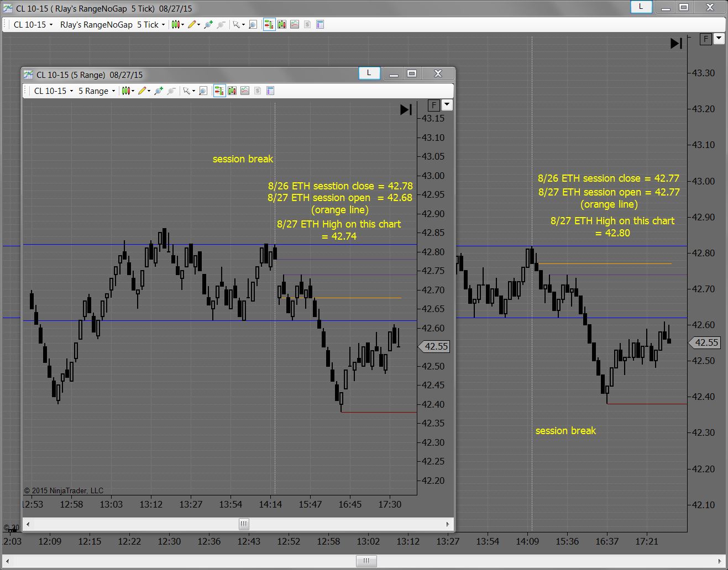Expand chart style arrow in RangeNoGap window
Image resolution: width=728 pixels, height=570 pixels.
tap(182, 25)
